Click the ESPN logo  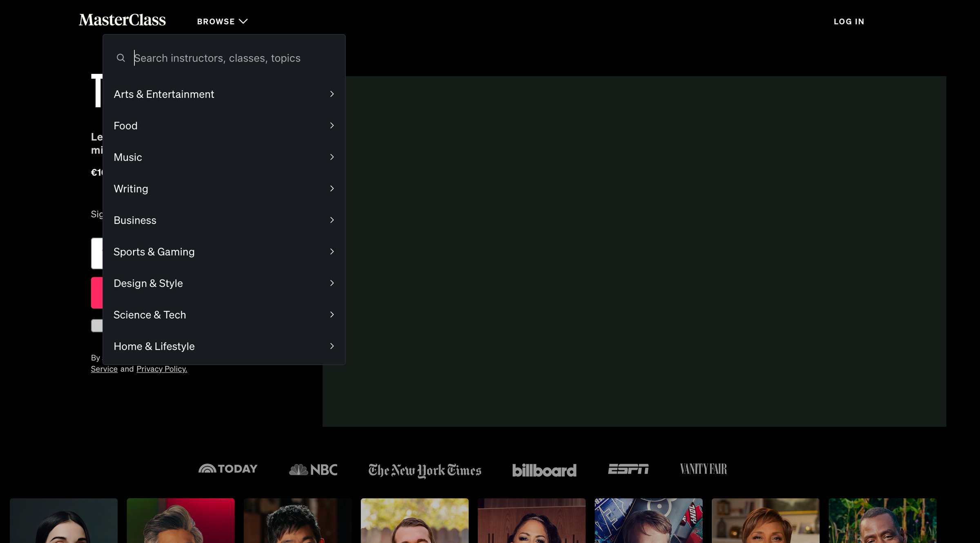coord(628,469)
